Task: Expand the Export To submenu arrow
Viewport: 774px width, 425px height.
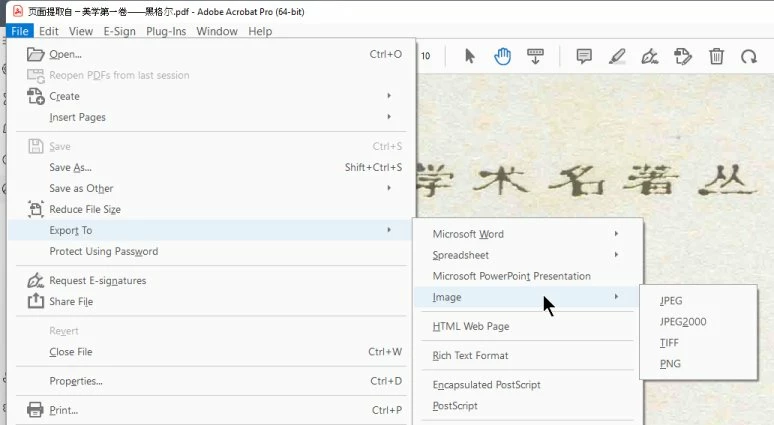Action: [x=389, y=230]
